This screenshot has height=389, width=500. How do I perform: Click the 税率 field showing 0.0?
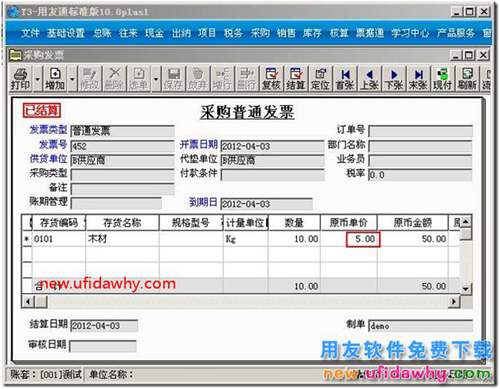[x=420, y=175]
